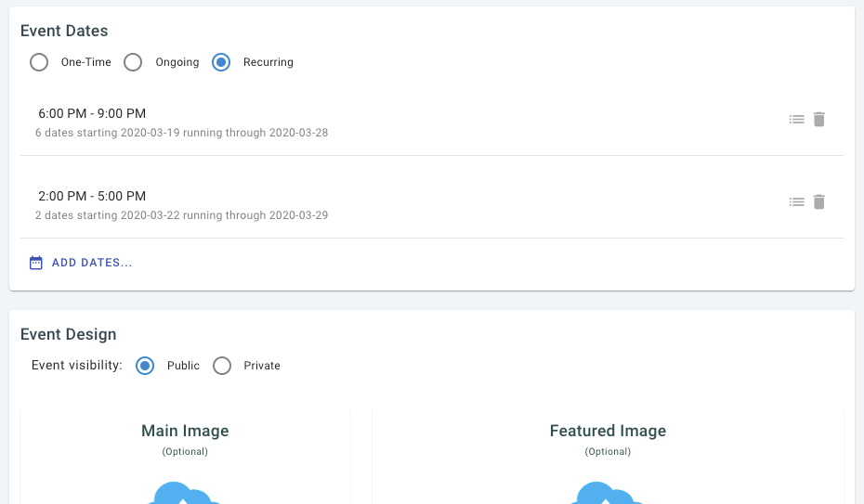This screenshot has width=864, height=504.
Task: Click the 6:00 PM - 9:00 PM time text
Action: [x=92, y=113]
